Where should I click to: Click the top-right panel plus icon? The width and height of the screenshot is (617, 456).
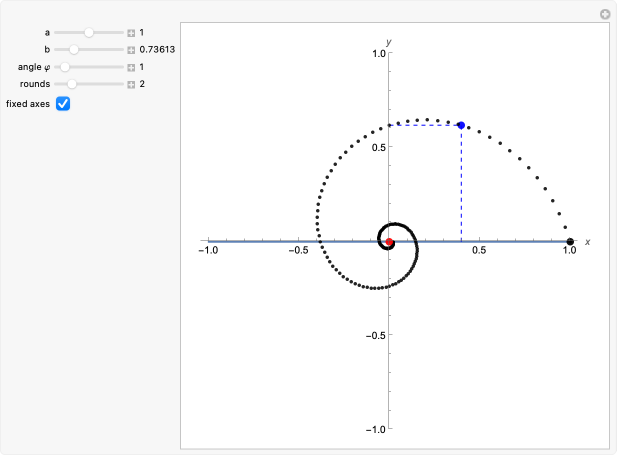point(604,14)
